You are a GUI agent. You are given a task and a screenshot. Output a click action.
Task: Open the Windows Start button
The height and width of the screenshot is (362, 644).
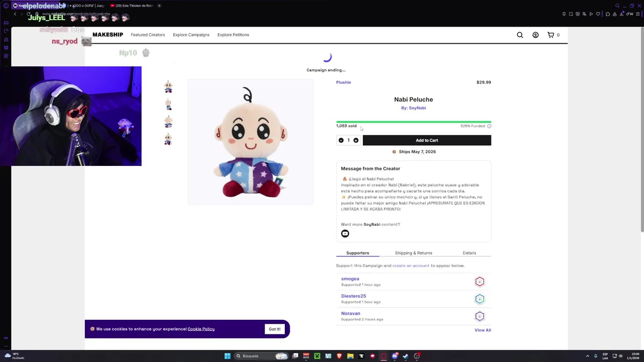(227, 356)
